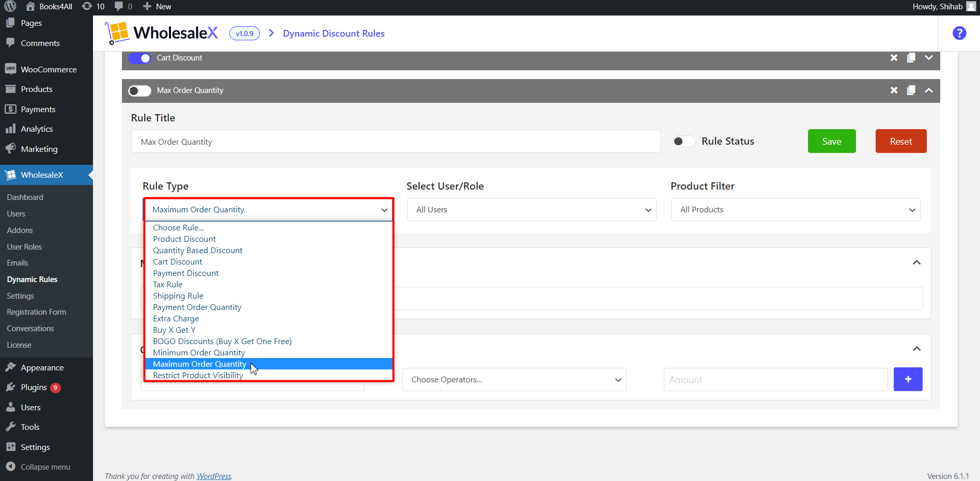Open WholesaleX Dashboard submenu

(x=25, y=197)
